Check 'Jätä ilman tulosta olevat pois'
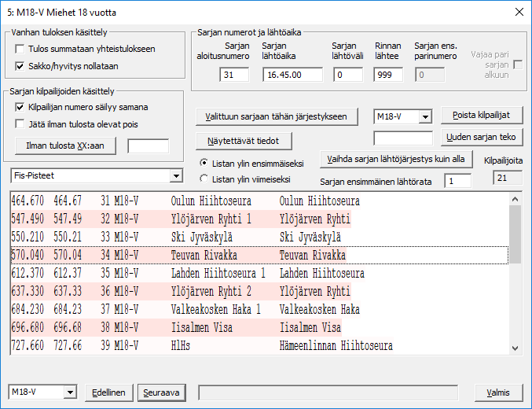Image resolution: width=532 pixels, height=409 pixels. (20, 123)
